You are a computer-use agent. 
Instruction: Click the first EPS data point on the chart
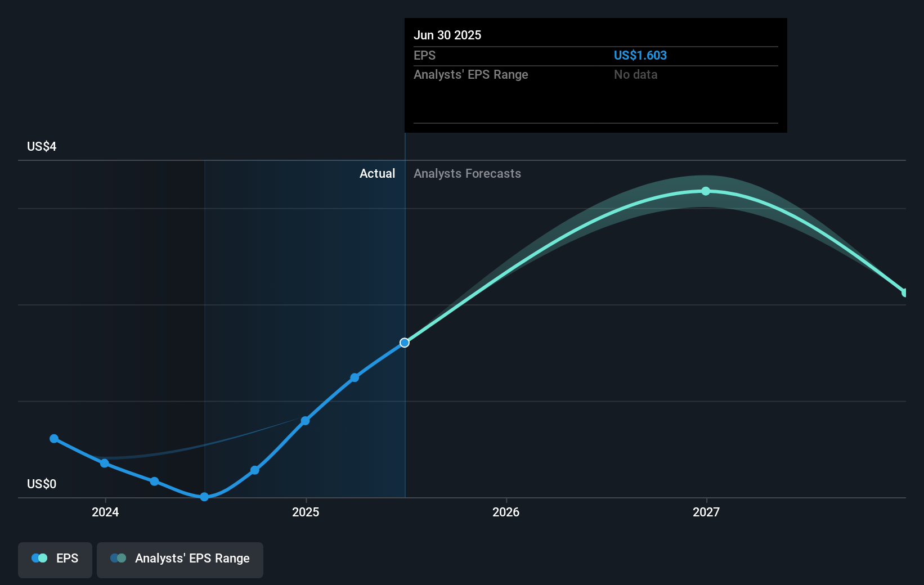point(53,438)
